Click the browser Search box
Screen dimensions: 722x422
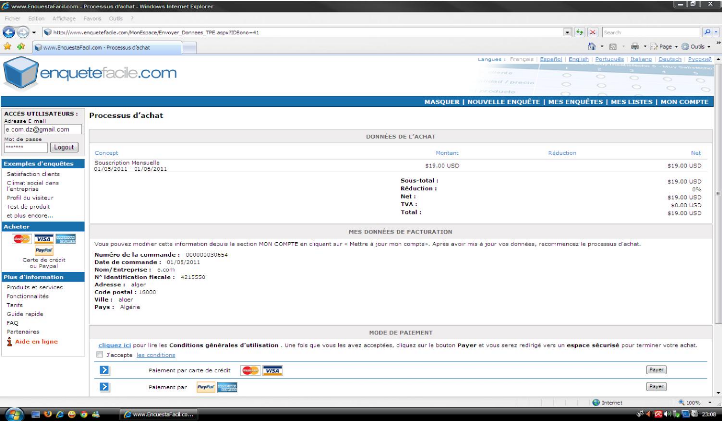651,32
